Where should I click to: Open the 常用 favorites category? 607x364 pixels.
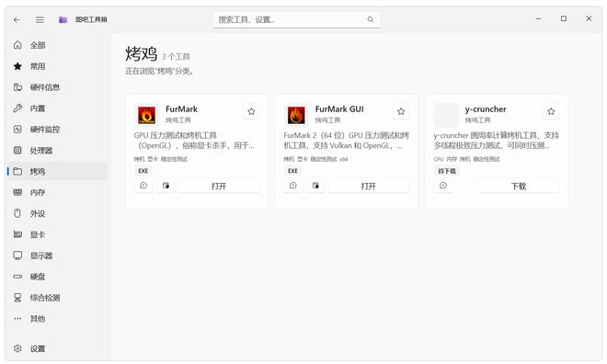(x=57, y=66)
